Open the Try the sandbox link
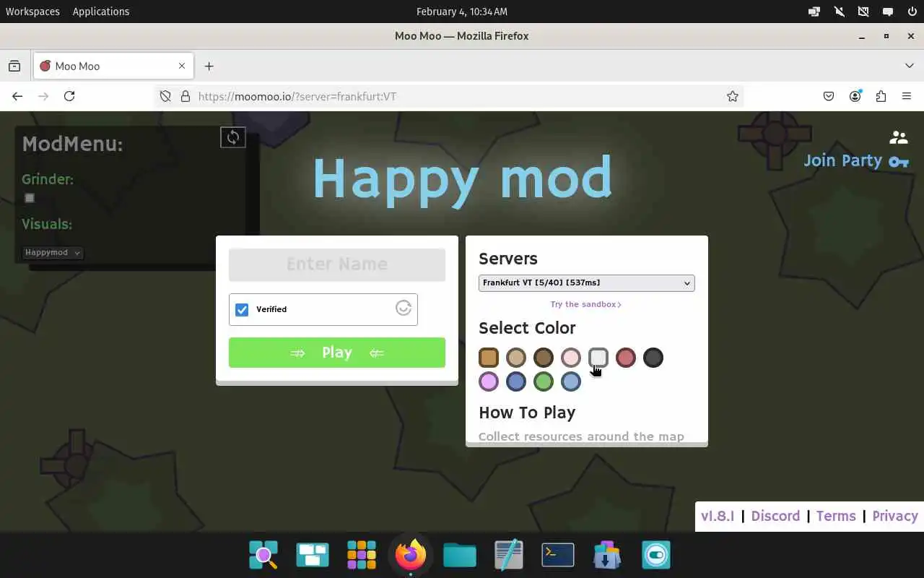Screen dimensions: 924x578 point(586,304)
